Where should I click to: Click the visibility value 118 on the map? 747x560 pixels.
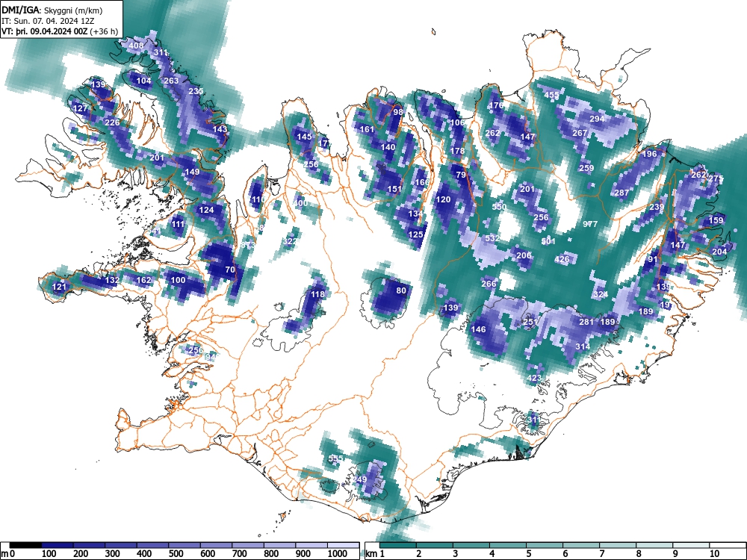(x=317, y=294)
